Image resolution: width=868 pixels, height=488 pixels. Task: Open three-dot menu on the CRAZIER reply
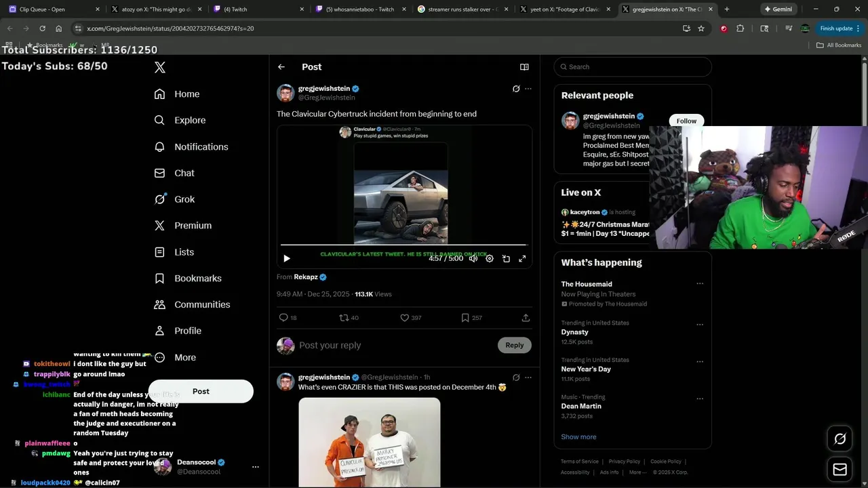click(528, 378)
